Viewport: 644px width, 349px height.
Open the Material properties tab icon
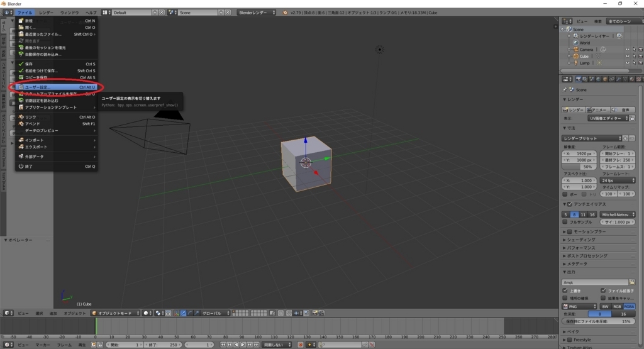click(631, 79)
